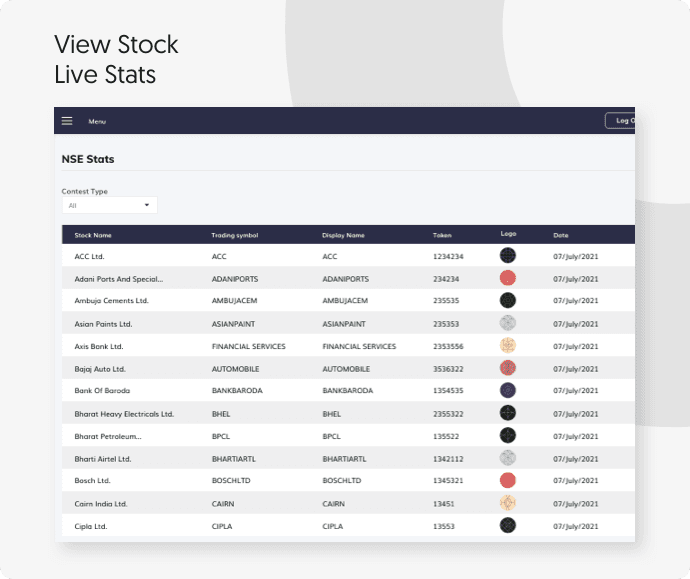Screen dimensions: 690x579
Task: Click token value 1342112
Action: [x=448, y=459]
